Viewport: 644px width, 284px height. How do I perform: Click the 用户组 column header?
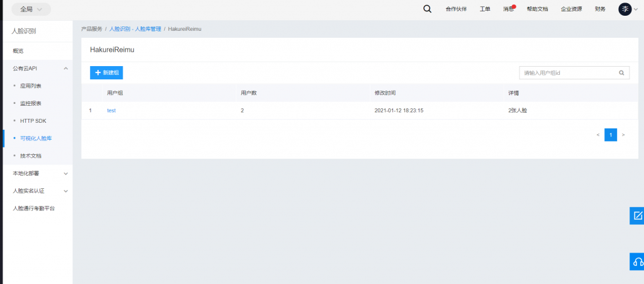115,93
